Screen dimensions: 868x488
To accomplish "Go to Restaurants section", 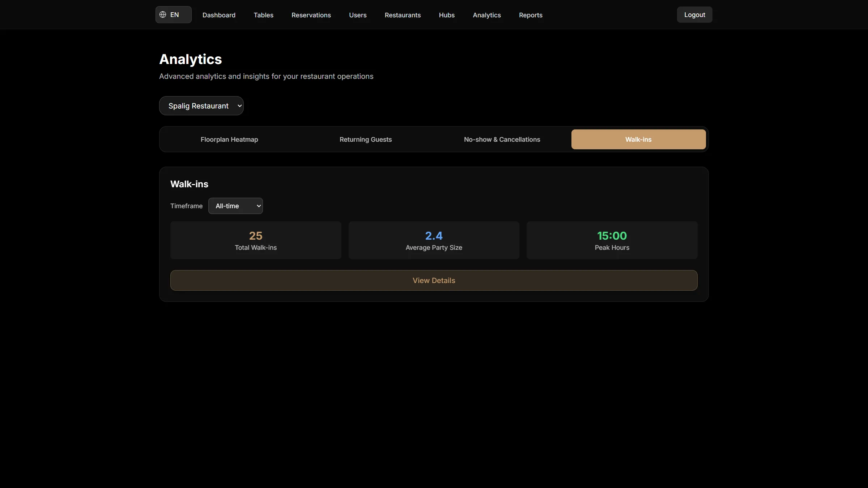I will [403, 15].
